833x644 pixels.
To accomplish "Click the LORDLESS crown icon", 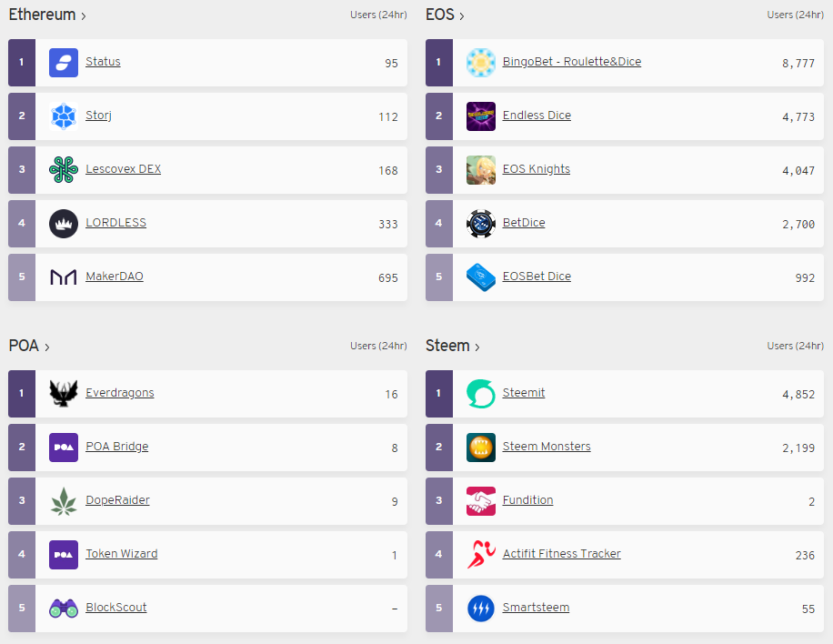I will 62,224.
